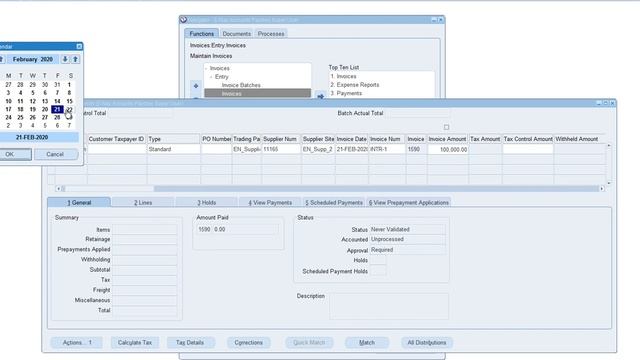Screen dimensions: 640x360
Task: Pick 1. Invoices from Top Ten List
Action: pyautogui.click(x=343, y=76)
